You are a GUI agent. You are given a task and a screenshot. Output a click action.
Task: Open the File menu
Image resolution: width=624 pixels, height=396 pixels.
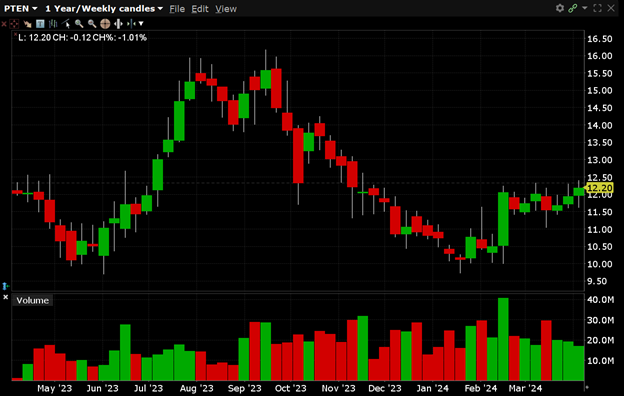tap(177, 9)
